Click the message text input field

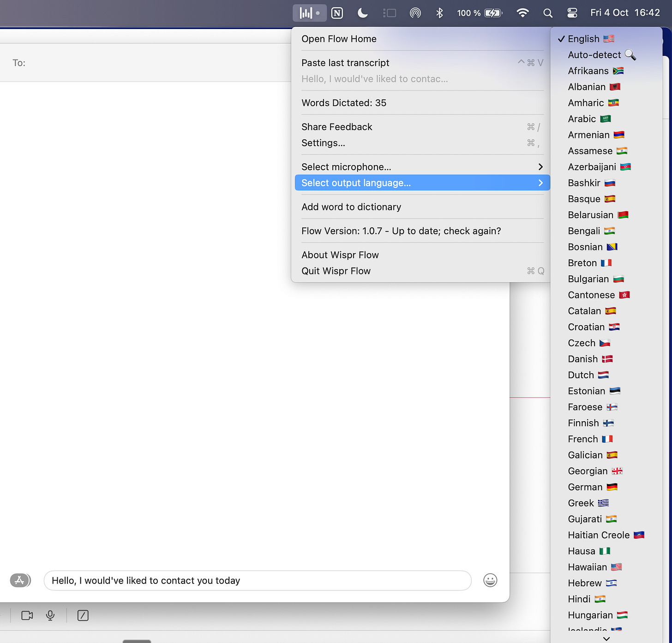pyautogui.click(x=258, y=580)
